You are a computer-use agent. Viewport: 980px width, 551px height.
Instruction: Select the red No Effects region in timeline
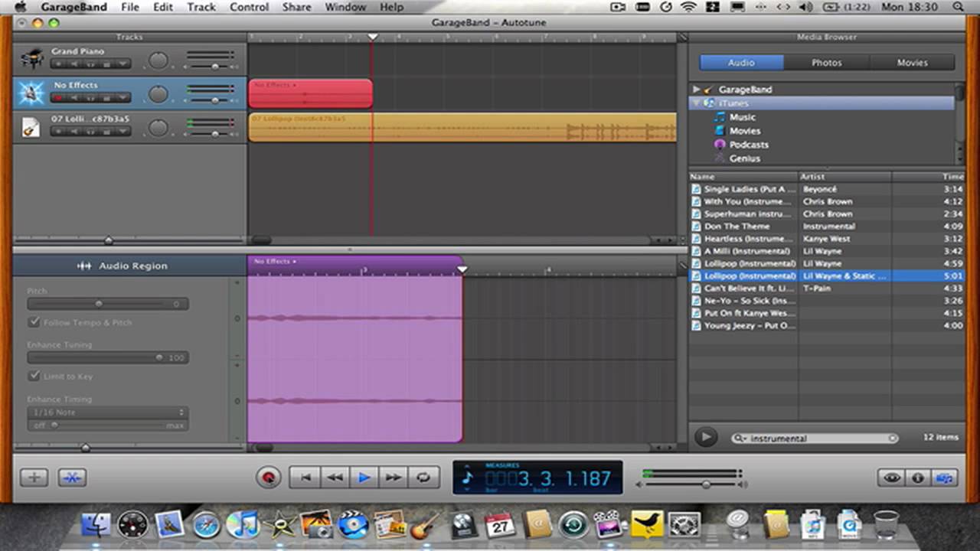coord(310,93)
